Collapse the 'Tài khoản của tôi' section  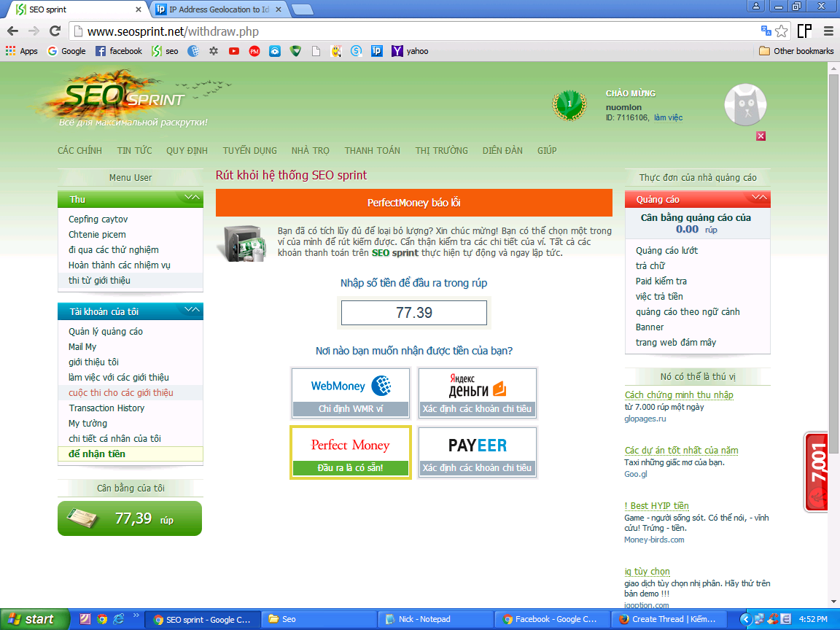pyautogui.click(x=192, y=310)
